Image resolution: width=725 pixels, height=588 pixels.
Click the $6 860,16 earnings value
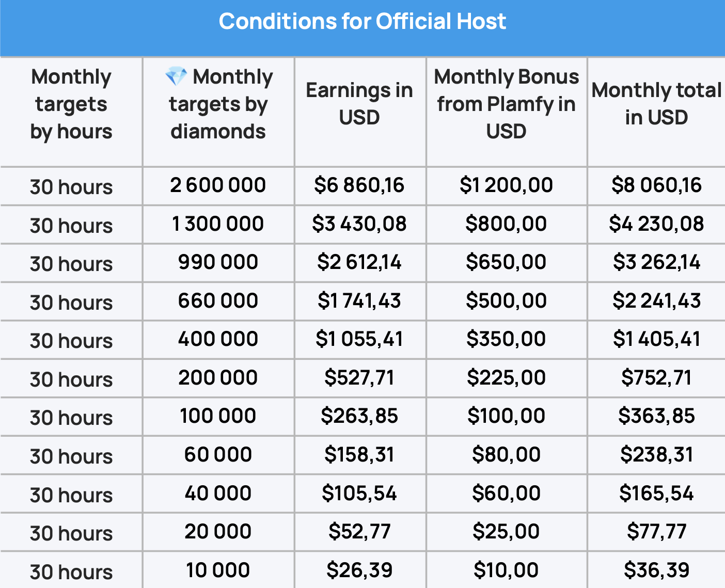[359, 185]
